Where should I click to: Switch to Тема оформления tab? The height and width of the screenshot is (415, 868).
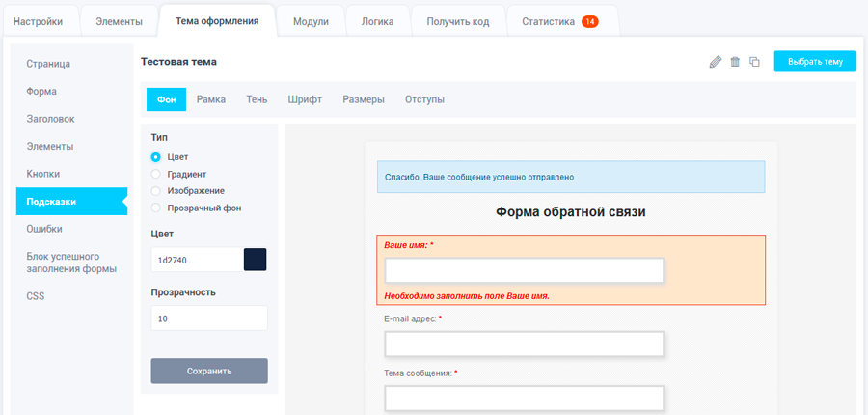[217, 21]
